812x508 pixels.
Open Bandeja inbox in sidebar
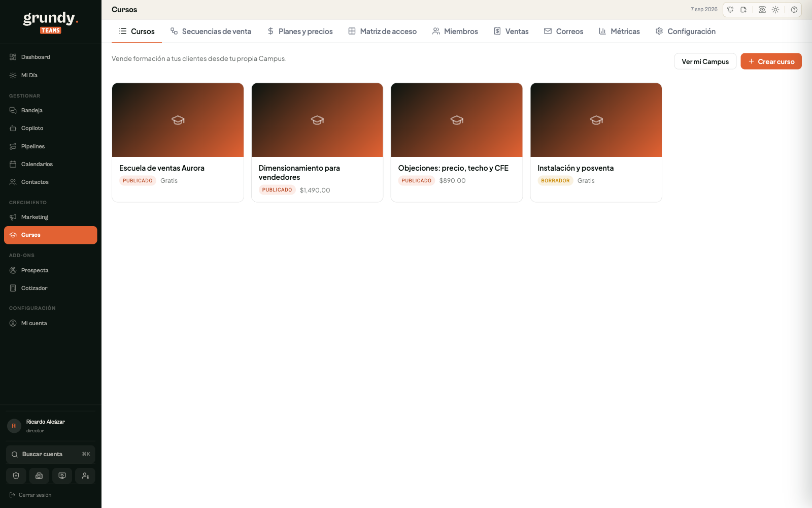50,110
